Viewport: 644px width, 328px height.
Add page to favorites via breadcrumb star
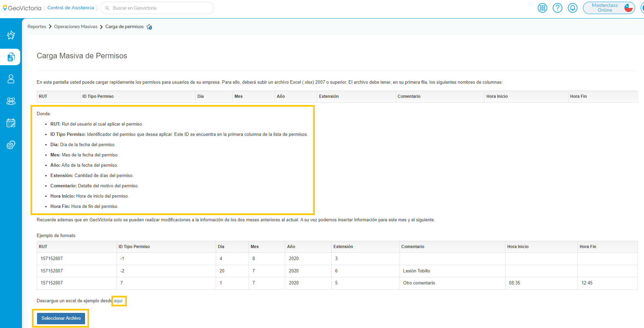pos(149,27)
